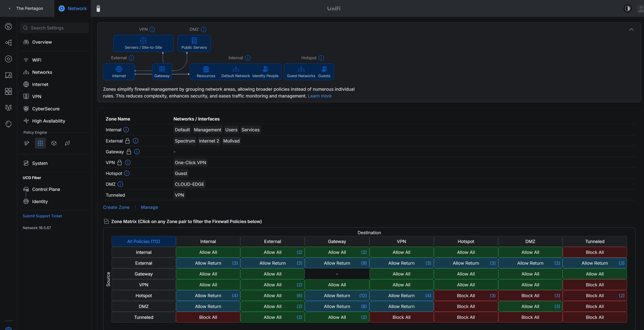
Task: Click the Internal zone info icon in diagram
Action: pos(248,58)
